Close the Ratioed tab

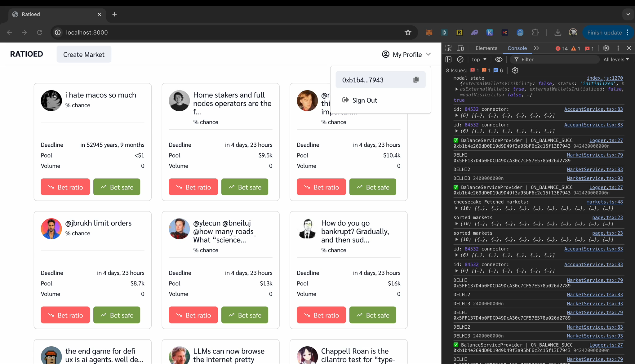[x=99, y=14]
